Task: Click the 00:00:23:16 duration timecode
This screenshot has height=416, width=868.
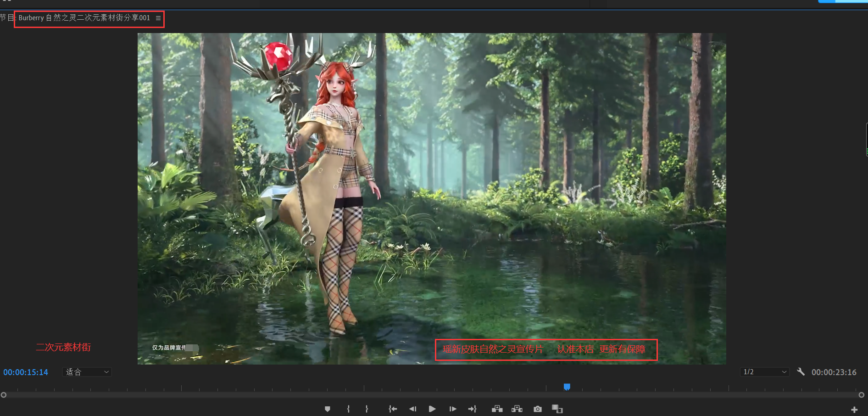Action: click(834, 372)
